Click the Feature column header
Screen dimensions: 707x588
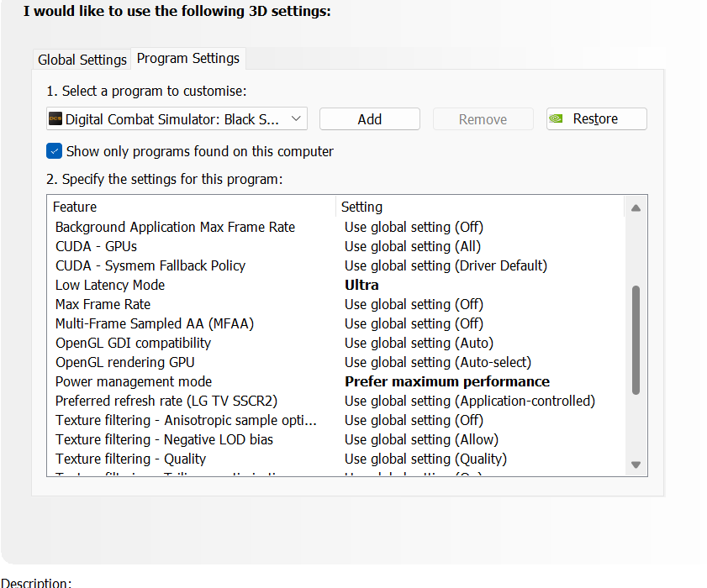[76, 207]
